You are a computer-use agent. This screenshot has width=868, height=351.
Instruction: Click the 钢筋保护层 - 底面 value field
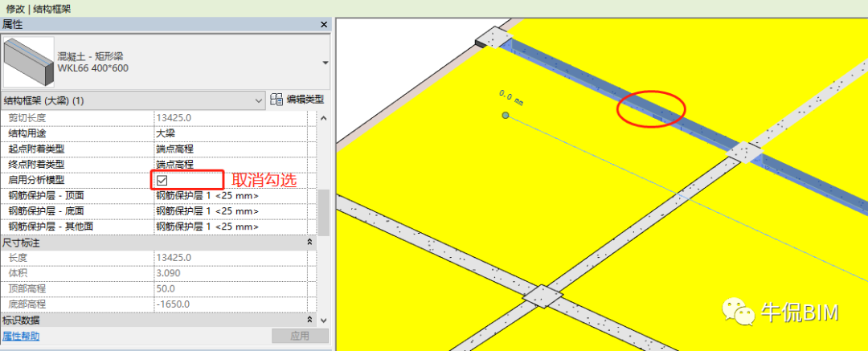click(231, 211)
